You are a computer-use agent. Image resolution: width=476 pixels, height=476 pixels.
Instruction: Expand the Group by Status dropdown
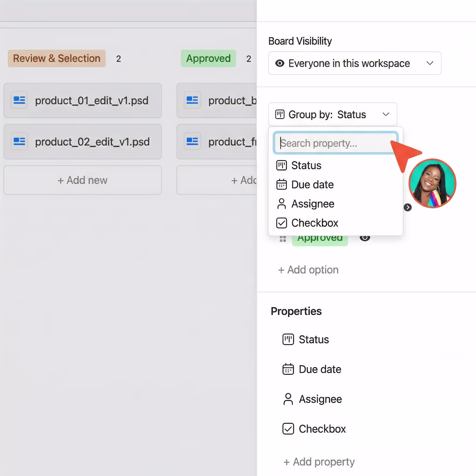[332, 114]
